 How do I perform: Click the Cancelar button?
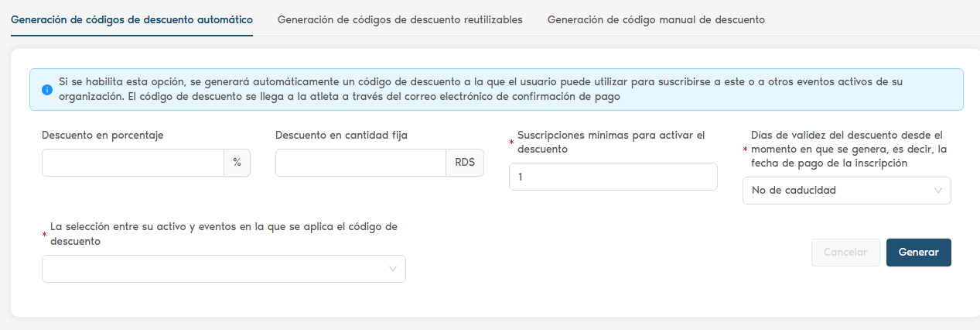(x=845, y=253)
